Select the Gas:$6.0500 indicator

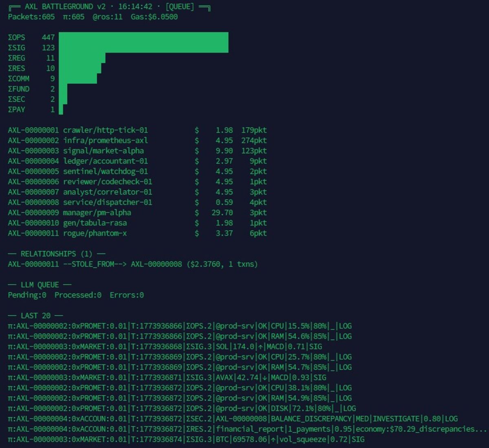pos(154,17)
